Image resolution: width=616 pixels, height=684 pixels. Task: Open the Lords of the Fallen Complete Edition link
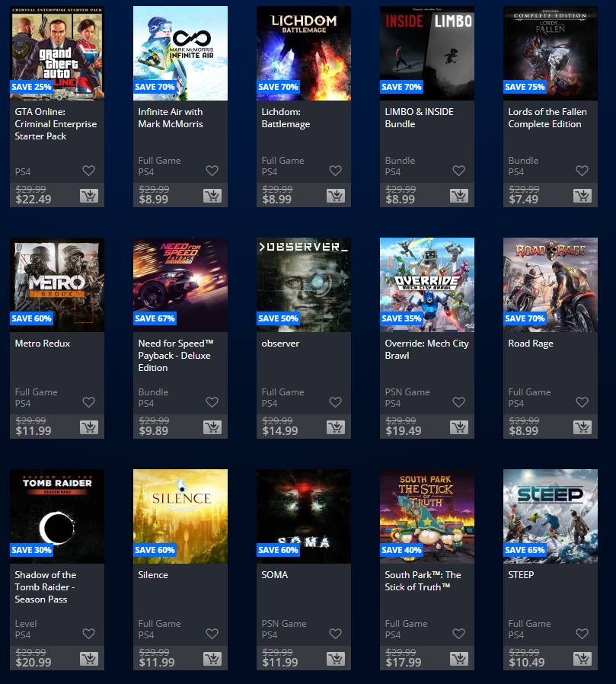pyautogui.click(x=547, y=118)
